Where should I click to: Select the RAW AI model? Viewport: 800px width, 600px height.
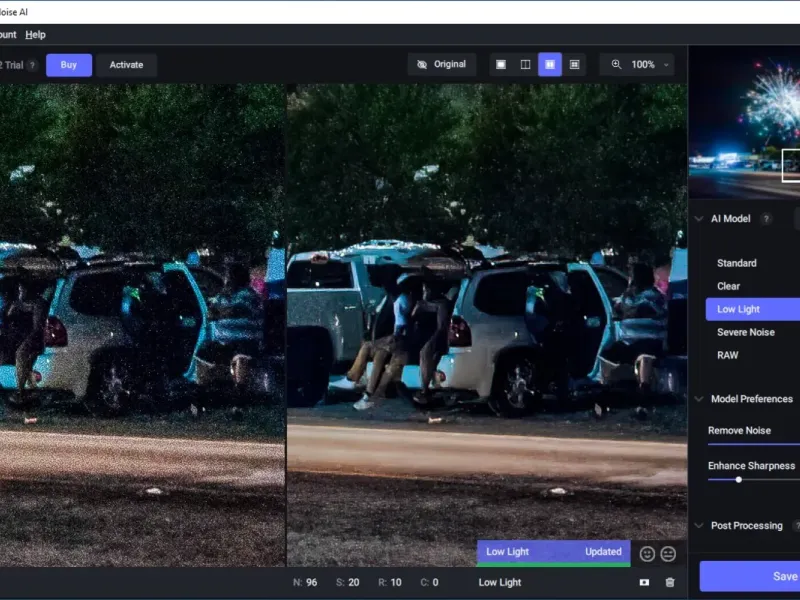click(728, 355)
